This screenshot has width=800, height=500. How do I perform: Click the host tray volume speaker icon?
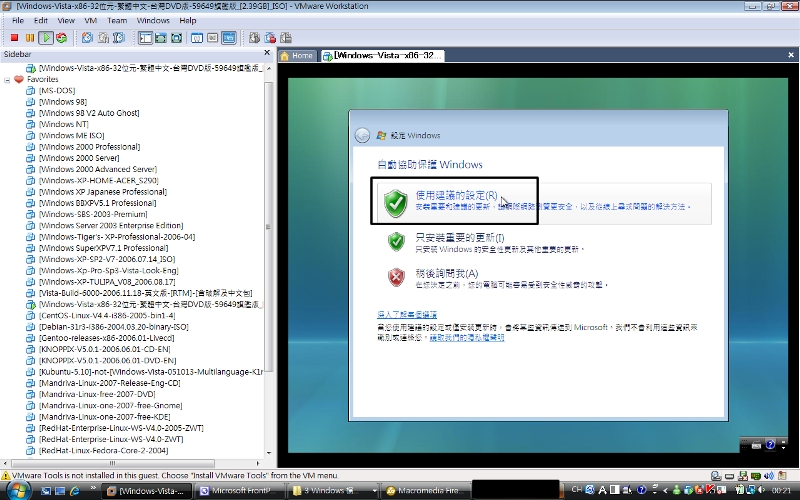tap(762, 490)
